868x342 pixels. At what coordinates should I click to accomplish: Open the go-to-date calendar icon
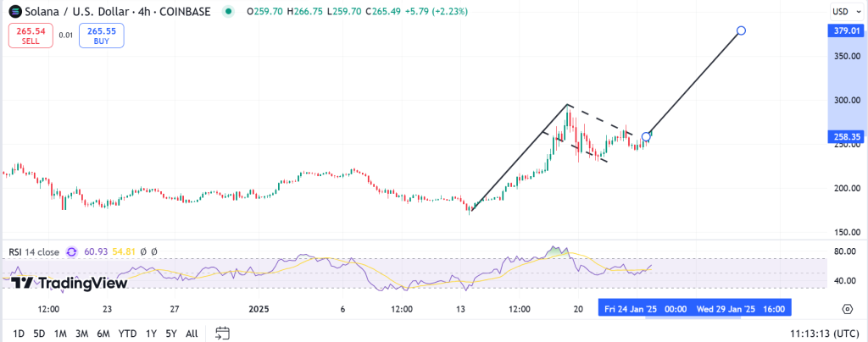(x=222, y=333)
